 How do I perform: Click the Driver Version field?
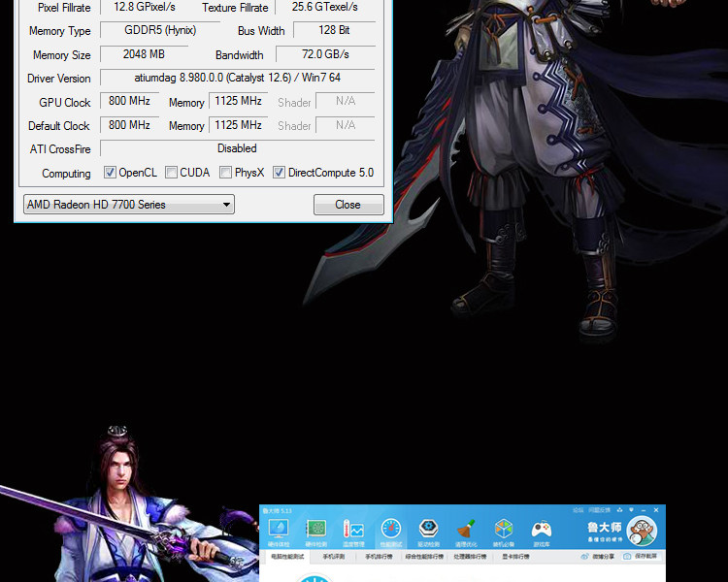(237, 78)
